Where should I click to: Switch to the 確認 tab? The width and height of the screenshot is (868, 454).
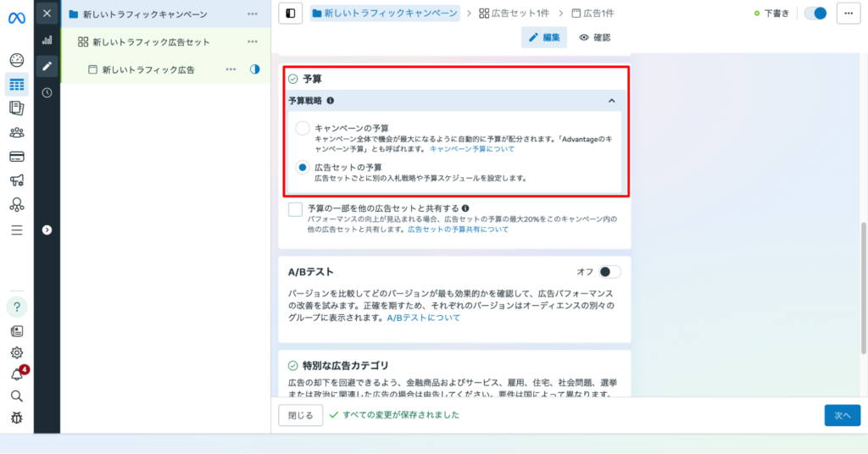(595, 37)
